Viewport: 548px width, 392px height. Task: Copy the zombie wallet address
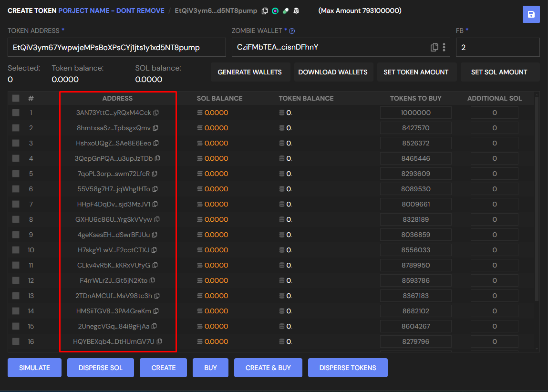pos(434,47)
